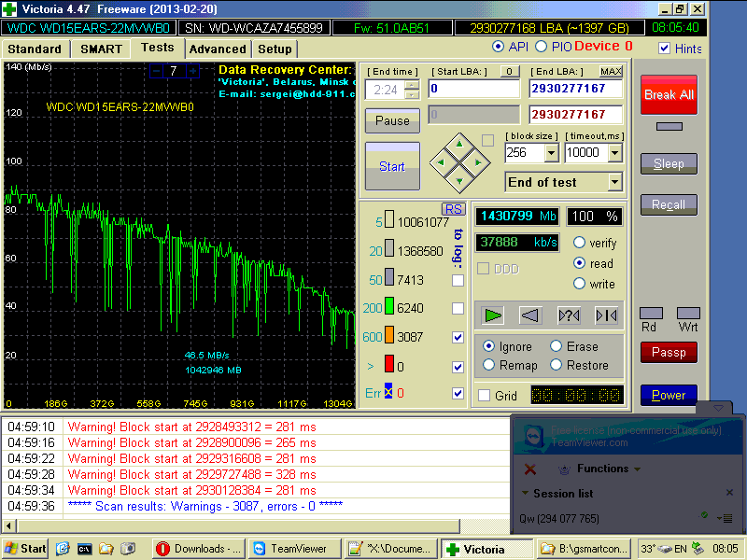Click the left arrow in diamond navigator
This screenshot has height=560, width=747.
coord(441,162)
